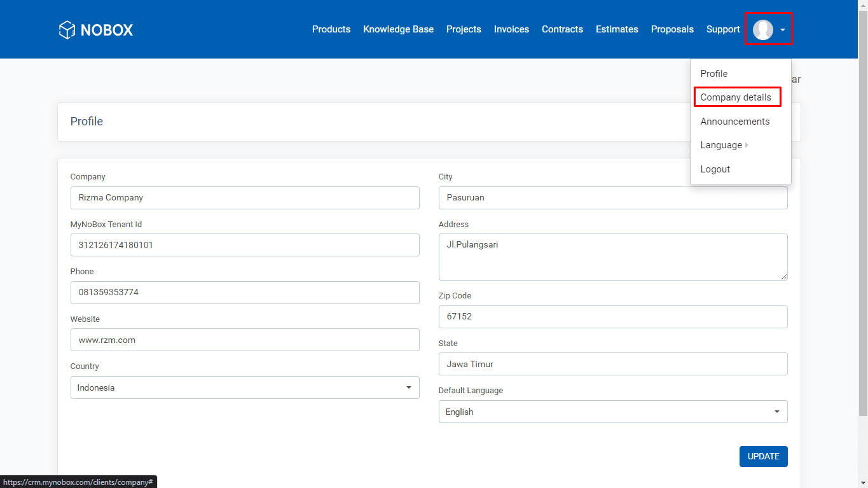Viewport: 868px width, 488px height.
Task: Visit the Support section
Action: pyautogui.click(x=722, y=29)
